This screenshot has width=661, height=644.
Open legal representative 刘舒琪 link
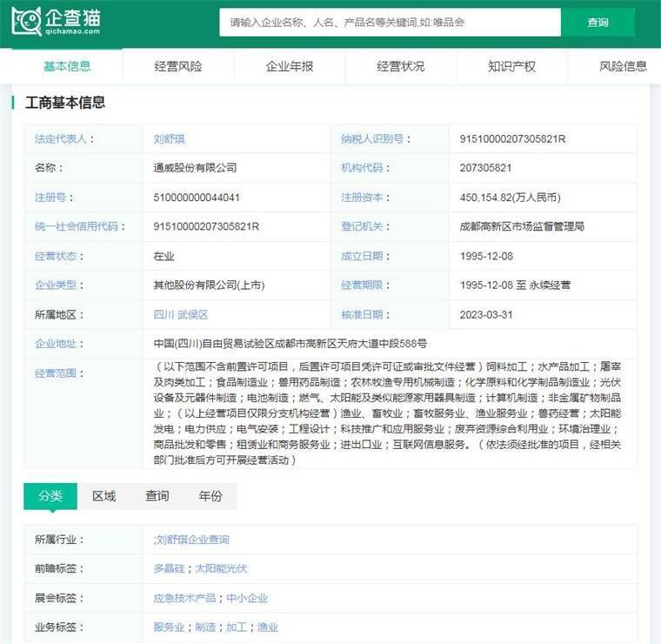click(x=169, y=138)
